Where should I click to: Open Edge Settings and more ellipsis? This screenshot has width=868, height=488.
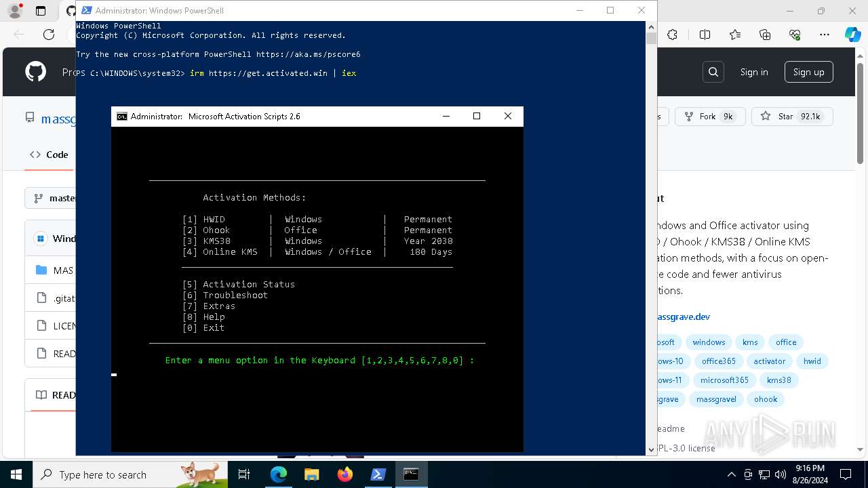(825, 35)
